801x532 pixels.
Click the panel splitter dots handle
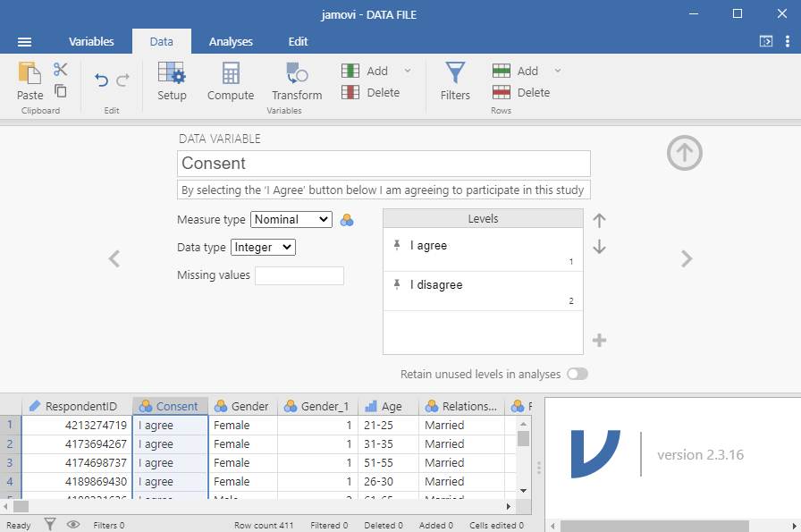(x=538, y=468)
